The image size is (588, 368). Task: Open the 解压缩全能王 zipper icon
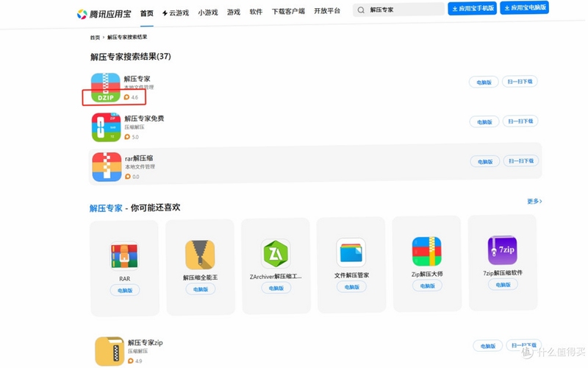[200, 255]
